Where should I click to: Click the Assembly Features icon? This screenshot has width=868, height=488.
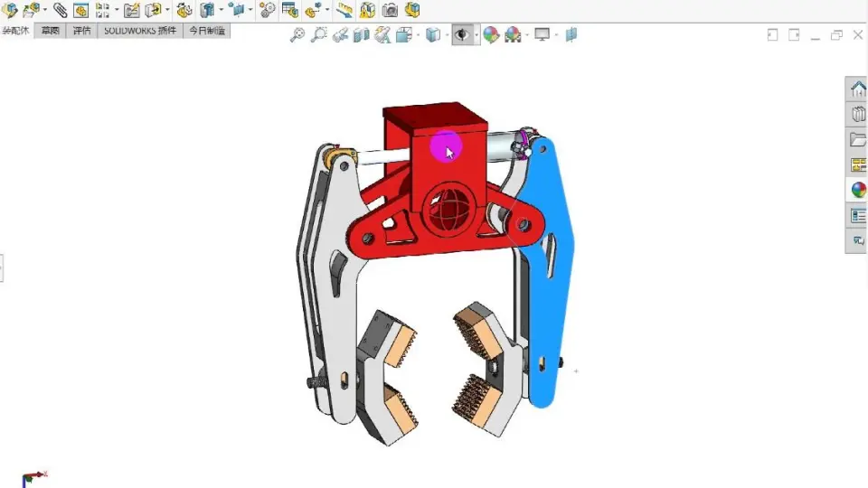tap(207, 9)
